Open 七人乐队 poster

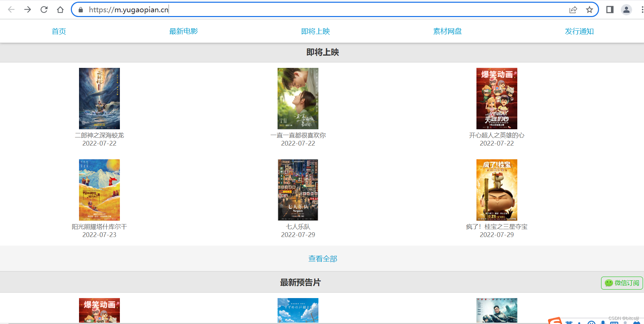coord(298,190)
